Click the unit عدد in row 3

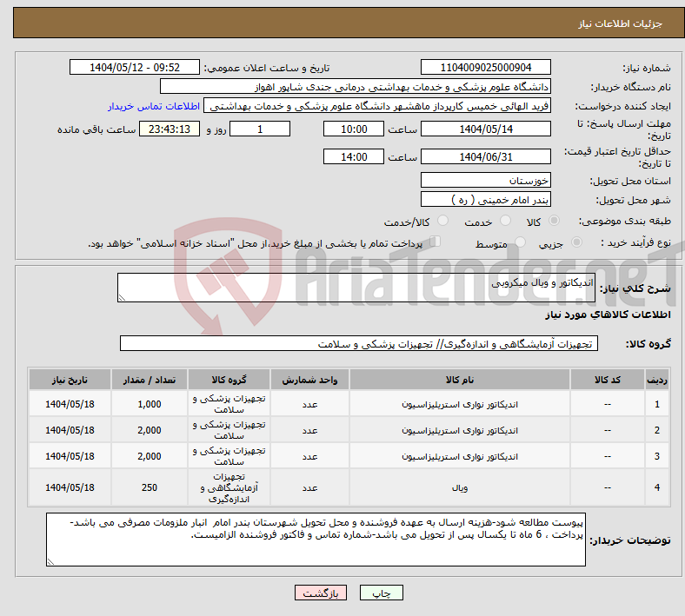click(x=309, y=456)
